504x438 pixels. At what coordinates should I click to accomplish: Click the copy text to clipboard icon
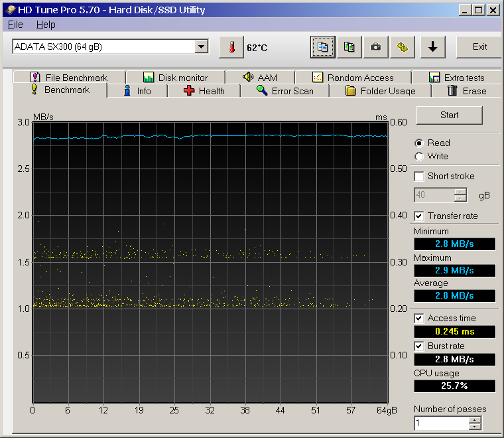point(323,47)
